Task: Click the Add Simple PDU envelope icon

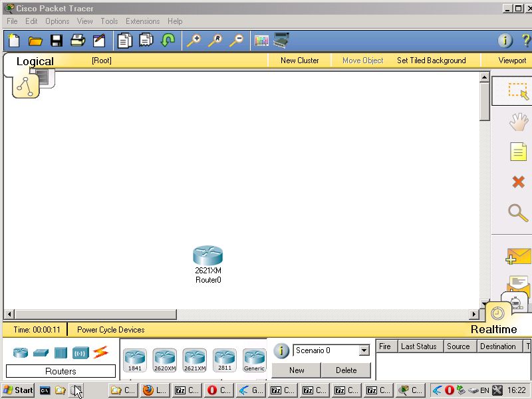Action: point(518,256)
